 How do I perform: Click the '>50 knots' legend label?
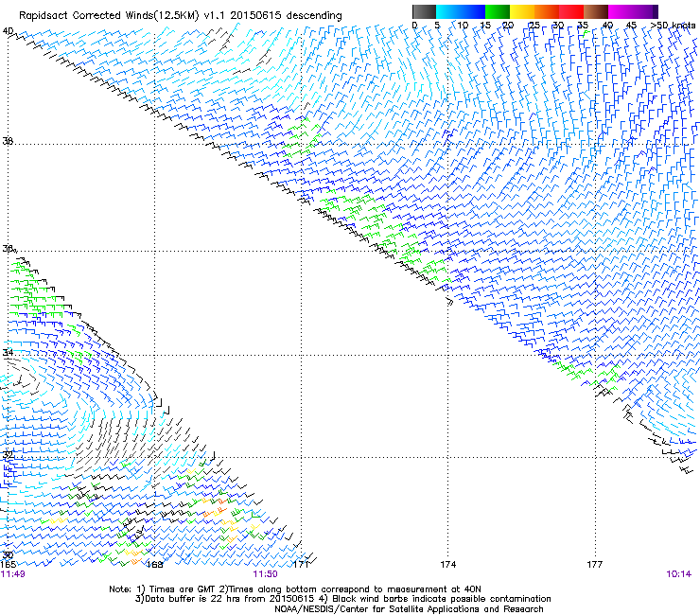pos(673,25)
